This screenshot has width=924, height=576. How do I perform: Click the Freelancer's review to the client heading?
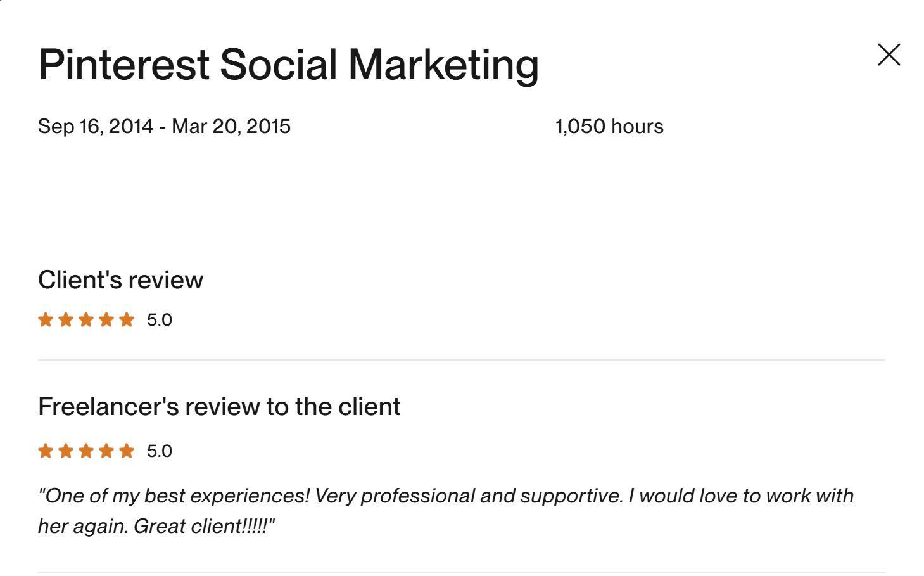click(219, 407)
